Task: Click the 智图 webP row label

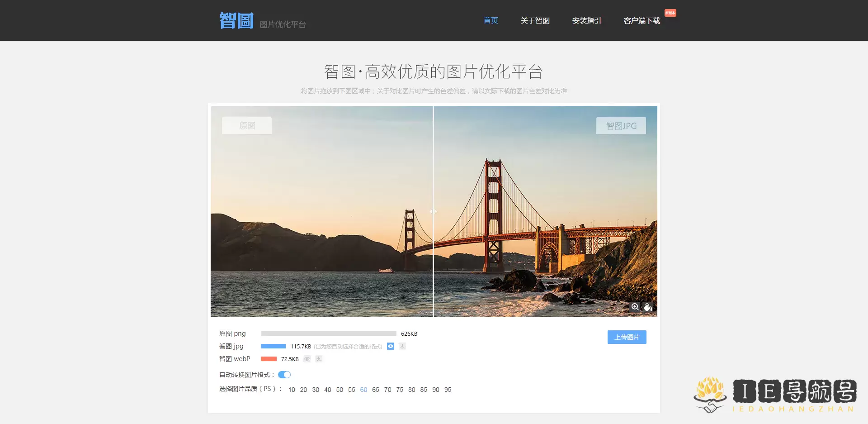Action: (235, 359)
